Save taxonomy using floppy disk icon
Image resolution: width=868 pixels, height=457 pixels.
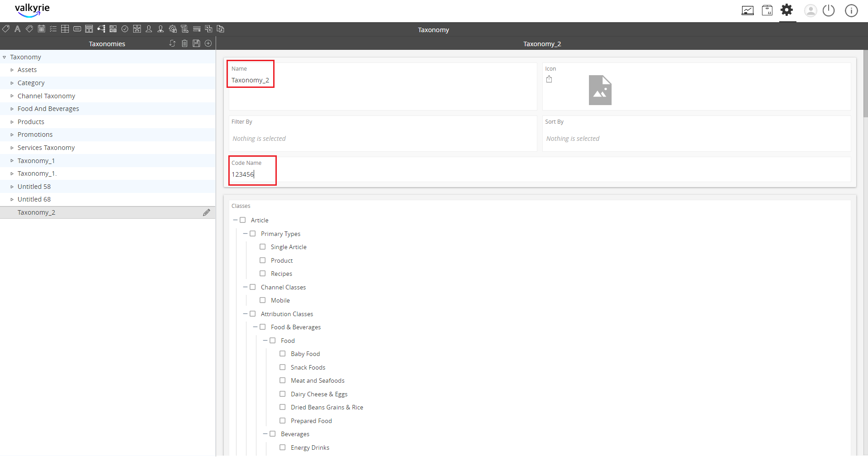tap(196, 43)
